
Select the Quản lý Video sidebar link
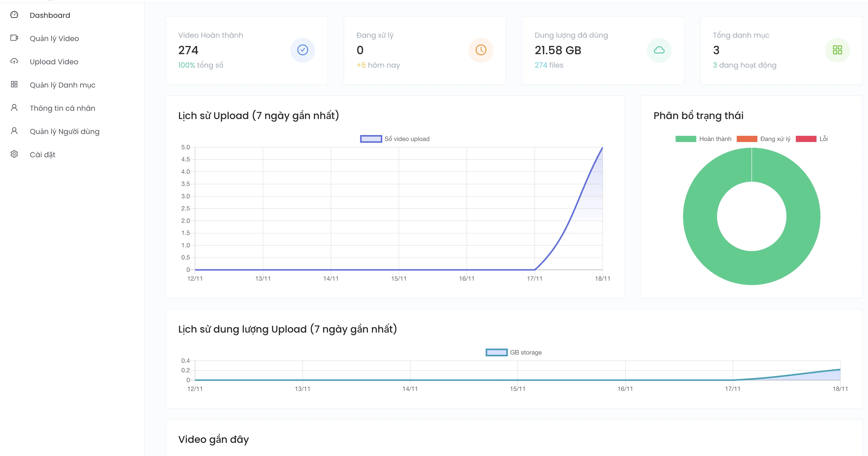coord(54,38)
